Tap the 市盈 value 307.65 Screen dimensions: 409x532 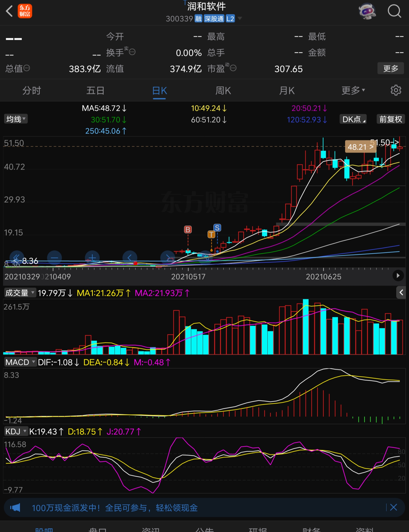[288, 69]
